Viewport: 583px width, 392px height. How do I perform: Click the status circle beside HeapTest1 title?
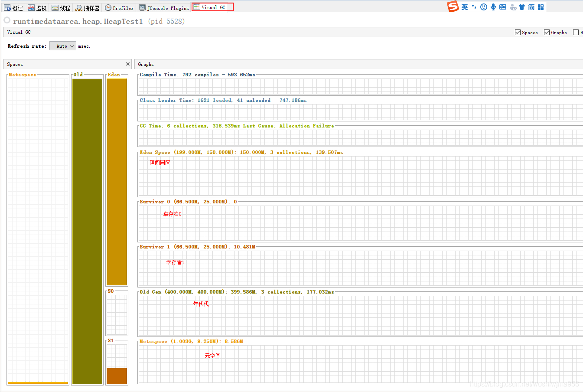(x=7, y=20)
